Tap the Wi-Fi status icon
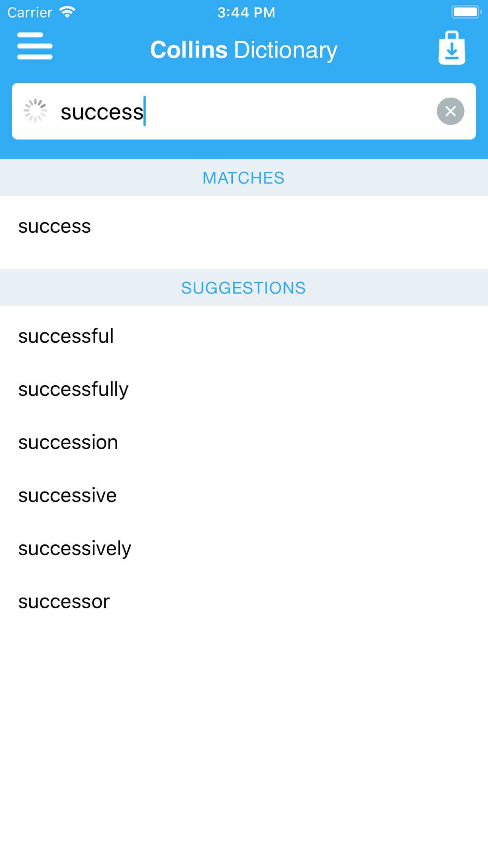The width and height of the screenshot is (488, 868). (x=67, y=12)
